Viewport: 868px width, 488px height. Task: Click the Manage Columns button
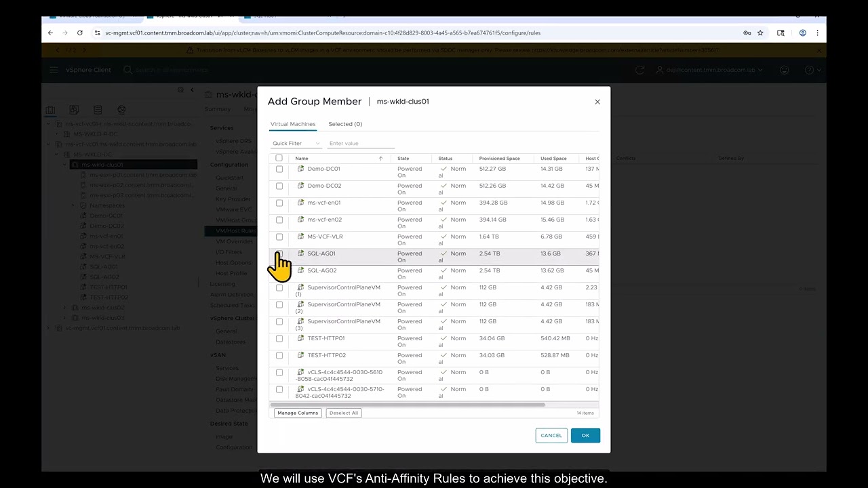(x=298, y=413)
